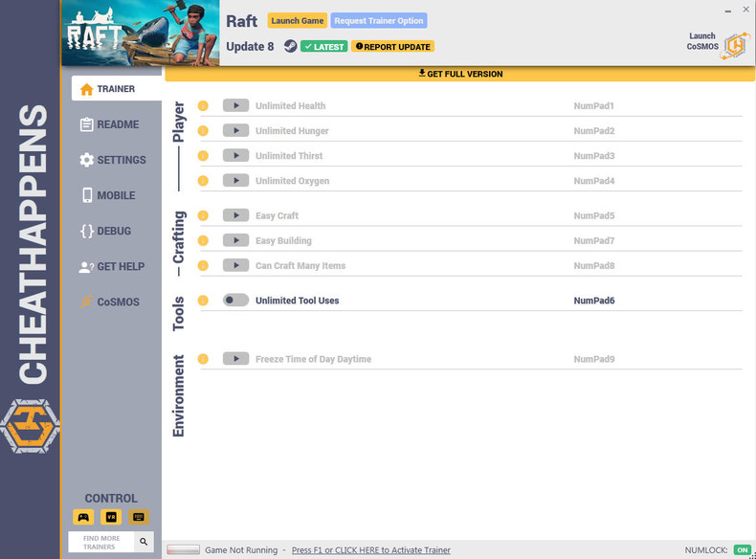Click the NumPad5 hotkey for Easy Craft
Image resolution: width=756 pixels, height=559 pixels.
click(594, 215)
